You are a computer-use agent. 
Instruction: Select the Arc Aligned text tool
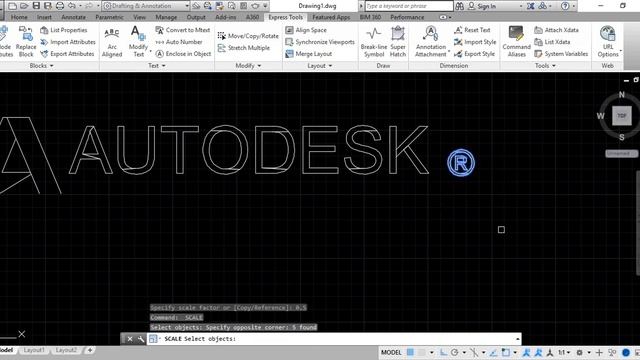pos(112,41)
